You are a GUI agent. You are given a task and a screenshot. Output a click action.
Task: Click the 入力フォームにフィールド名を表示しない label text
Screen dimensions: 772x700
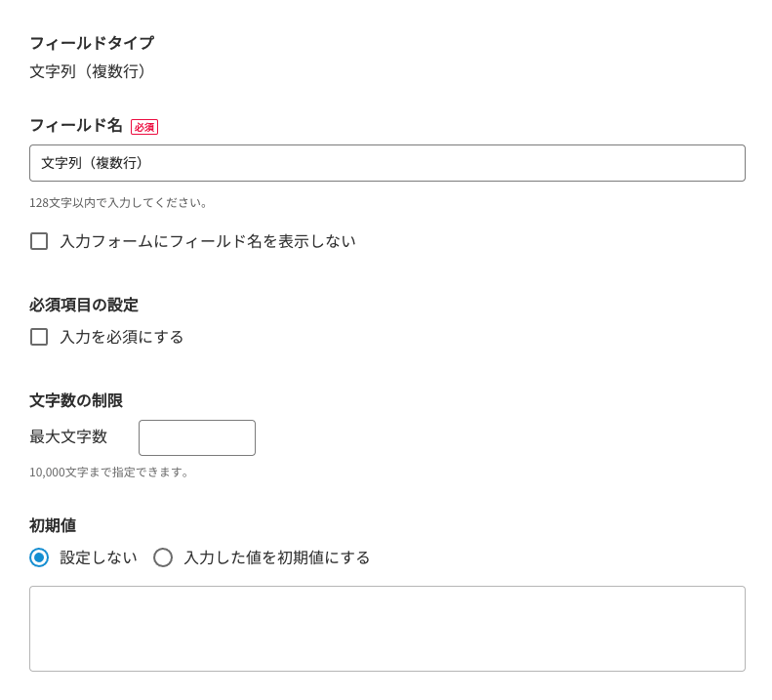pyautogui.click(x=208, y=241)
